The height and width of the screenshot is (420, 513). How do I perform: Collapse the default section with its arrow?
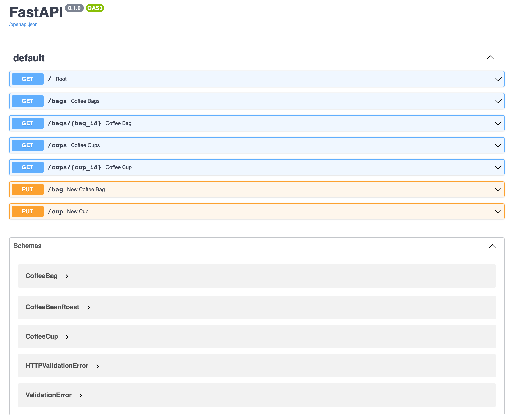pos(490,58)
